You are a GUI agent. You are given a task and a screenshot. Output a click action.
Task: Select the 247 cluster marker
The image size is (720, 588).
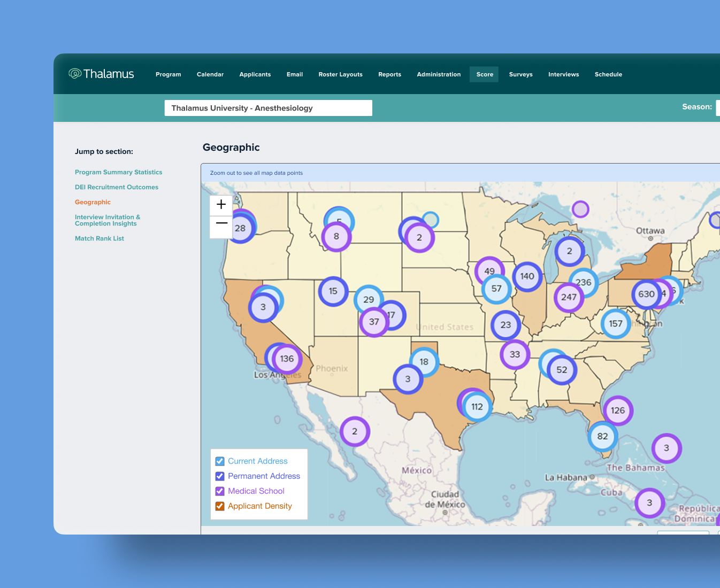tap(569, 297)
